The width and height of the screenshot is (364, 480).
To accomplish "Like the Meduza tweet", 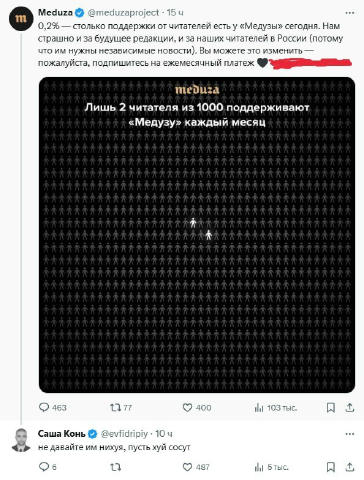I will [x=187, y=407].
